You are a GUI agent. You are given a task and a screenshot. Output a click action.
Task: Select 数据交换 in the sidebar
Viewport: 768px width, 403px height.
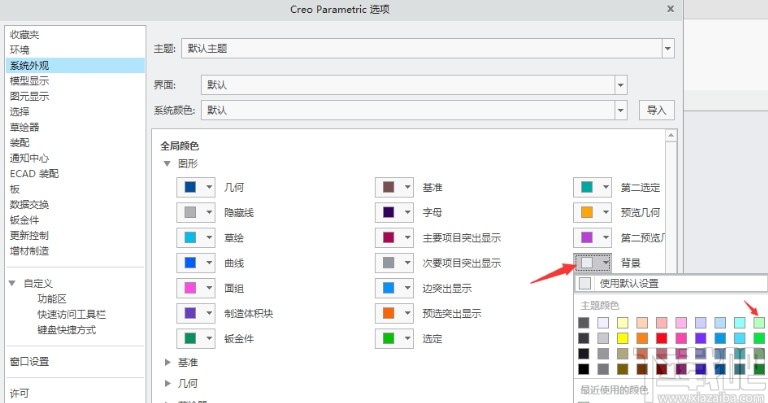tap(29, 205)
